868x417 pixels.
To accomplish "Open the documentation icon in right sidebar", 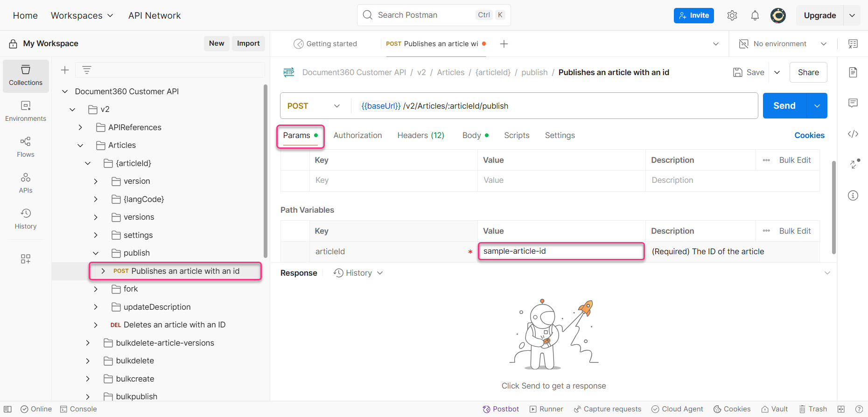I will (x=853, y=72).
